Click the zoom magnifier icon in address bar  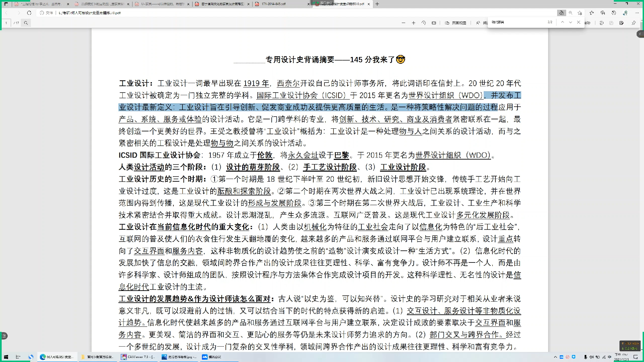tap(571, 13)
